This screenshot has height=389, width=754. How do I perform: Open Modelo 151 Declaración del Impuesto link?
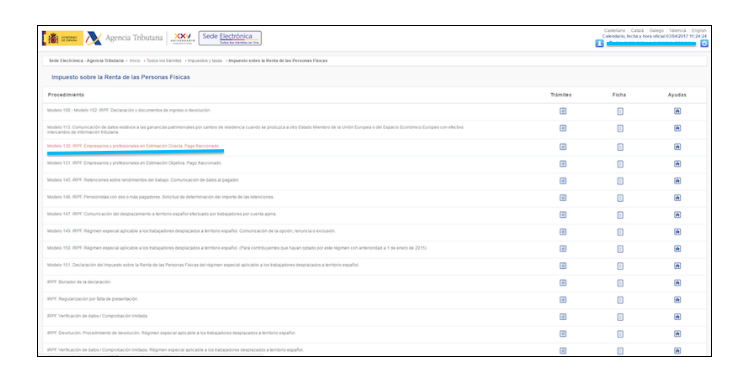pos(203,265)
